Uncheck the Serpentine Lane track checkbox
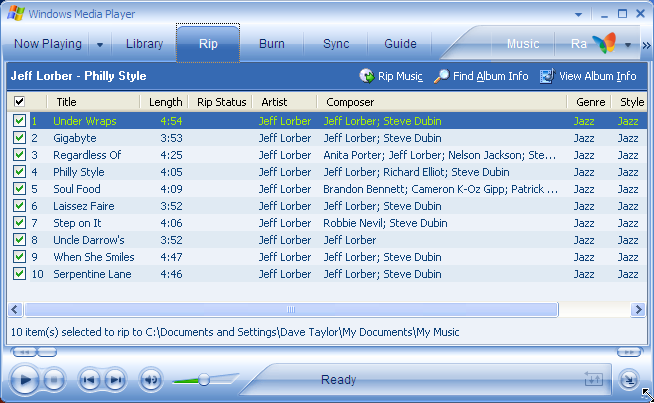The height and width of the screenshot is (403, 654). coord(19,274)
